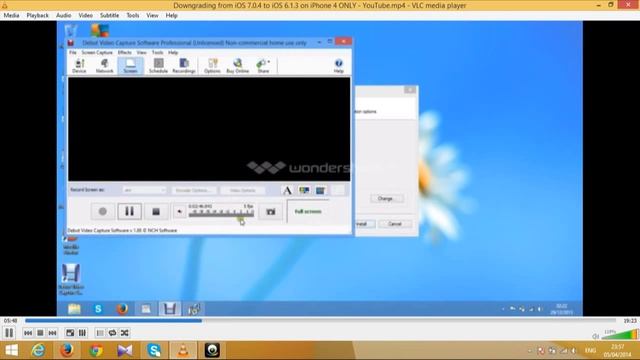
Task: Click recorded Firefox icon in inner taskbar
Action: [122, 309]
